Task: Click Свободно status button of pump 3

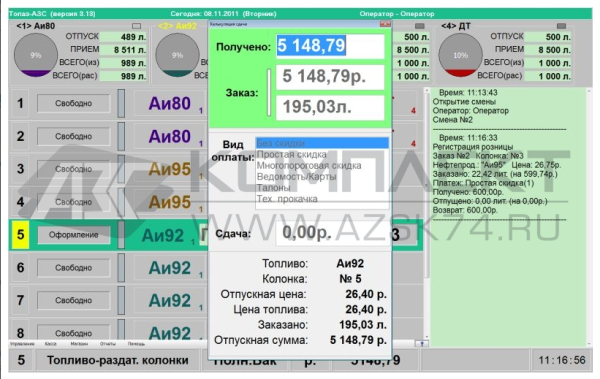Action: pos(73,169)
